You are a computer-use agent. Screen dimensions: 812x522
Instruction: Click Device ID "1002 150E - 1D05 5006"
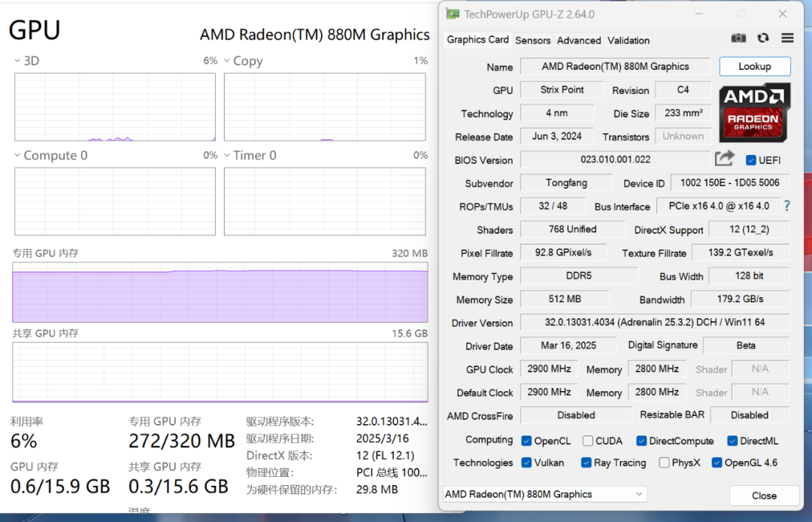(729, 183)
